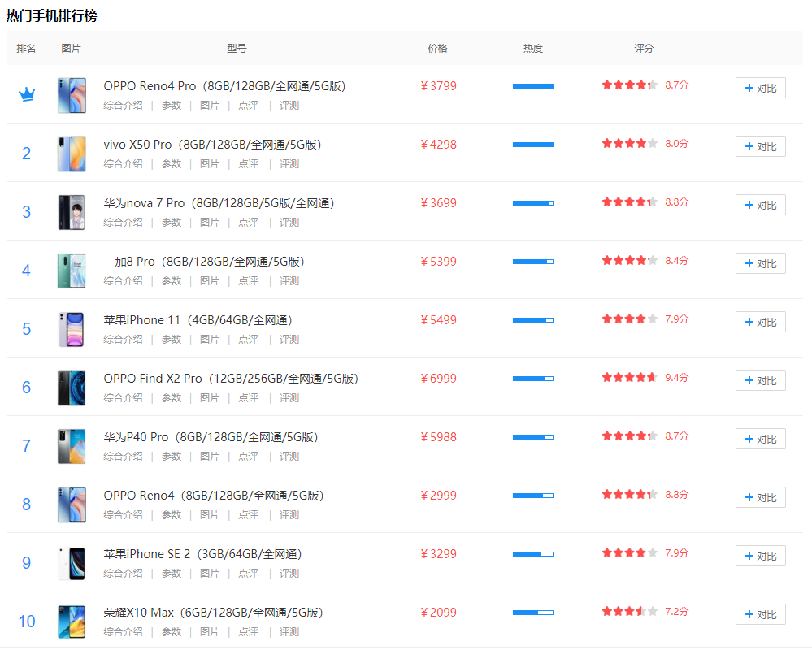This screenshot has width=812, height=650.
Task: Add OPPO Reno4 Pro to 对比
Action: (760, 88)
